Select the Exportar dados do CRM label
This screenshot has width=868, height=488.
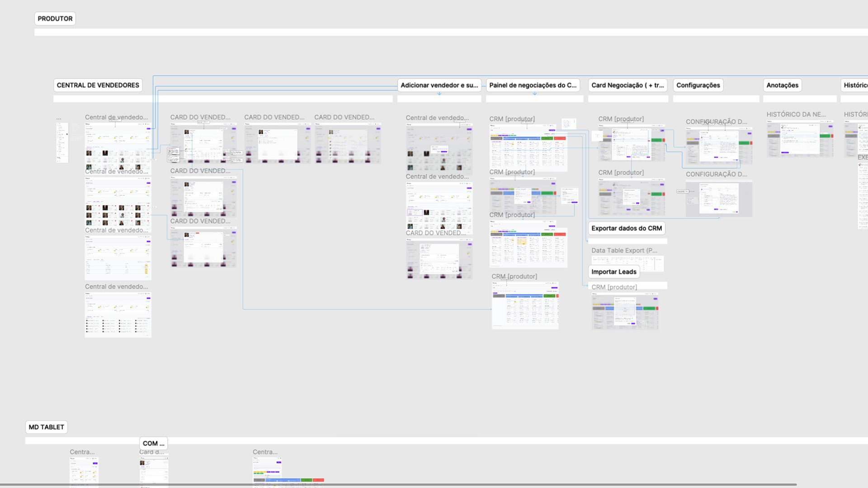click(x=626, y=228)
